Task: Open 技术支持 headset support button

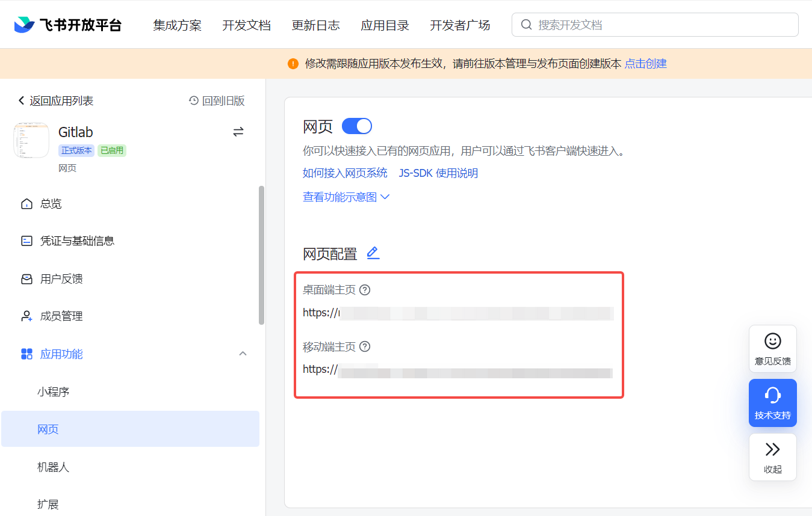Action: (772, 403)
